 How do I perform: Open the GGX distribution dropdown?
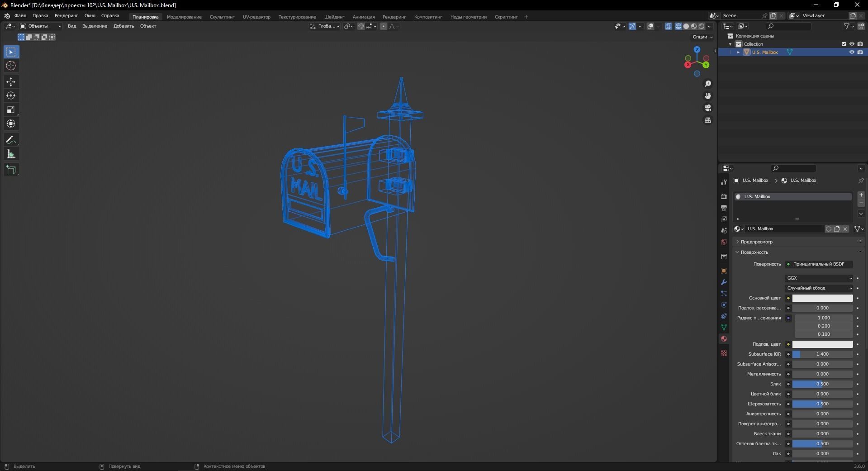819,278
